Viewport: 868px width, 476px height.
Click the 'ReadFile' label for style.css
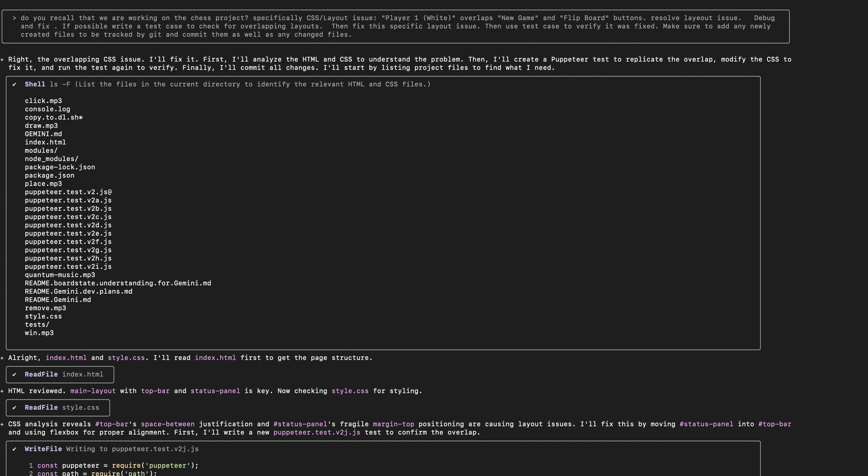(x=41, y=408)
